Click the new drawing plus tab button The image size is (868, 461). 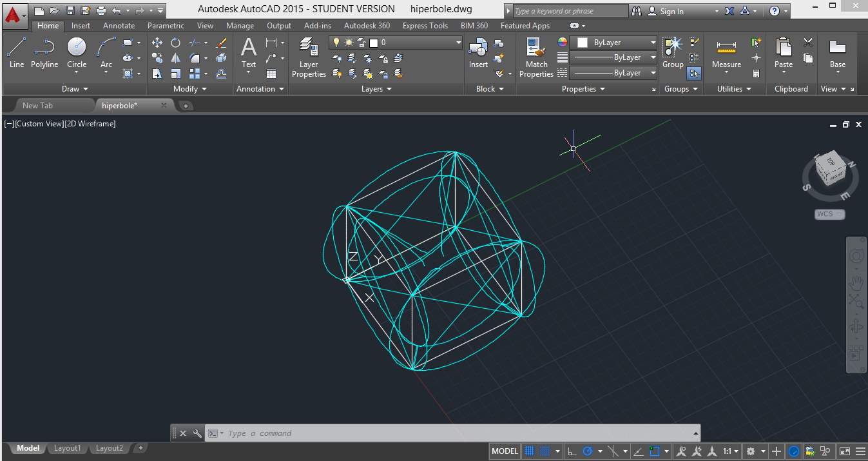coord(186,106)
